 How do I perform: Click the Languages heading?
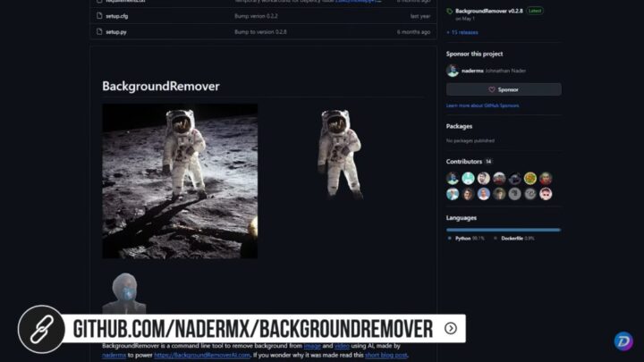462,218
